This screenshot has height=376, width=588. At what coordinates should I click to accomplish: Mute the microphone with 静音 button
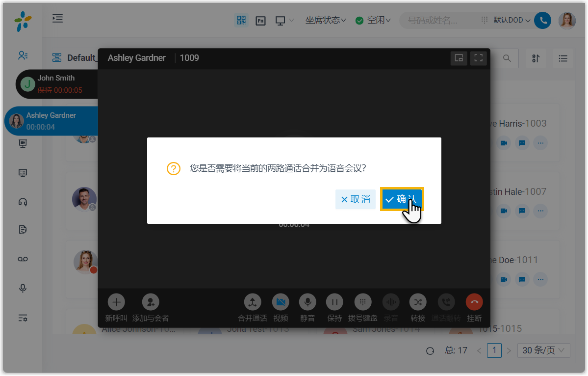(307, 302)
